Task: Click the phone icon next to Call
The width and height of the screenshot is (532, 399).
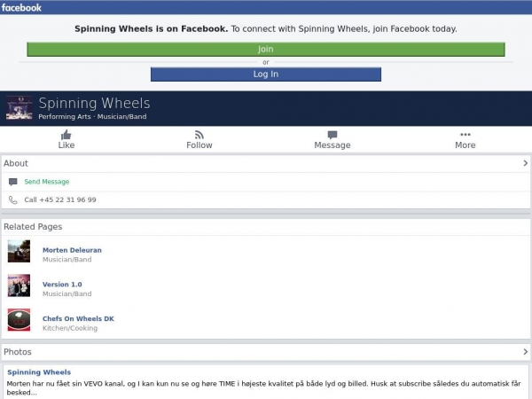Action: click(13, 200)
